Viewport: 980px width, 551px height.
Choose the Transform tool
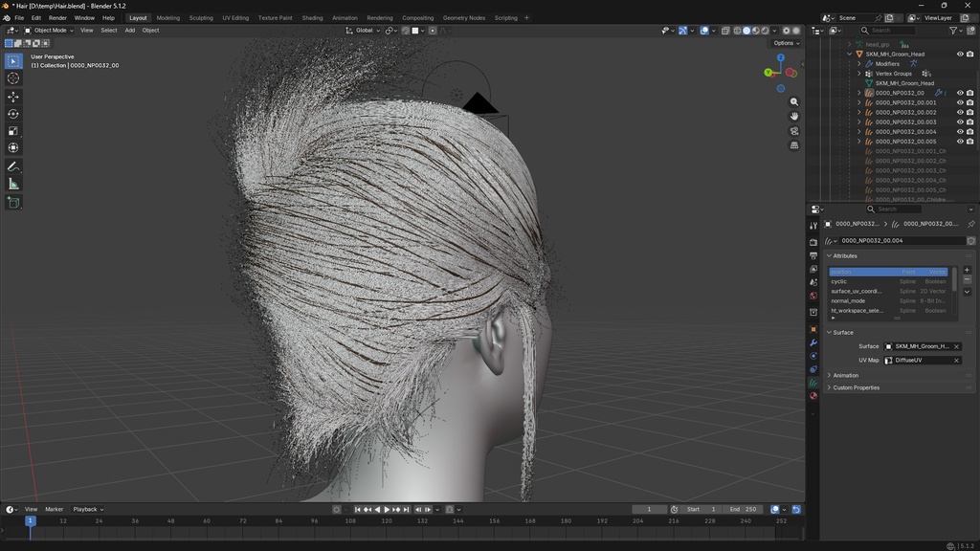13,147
